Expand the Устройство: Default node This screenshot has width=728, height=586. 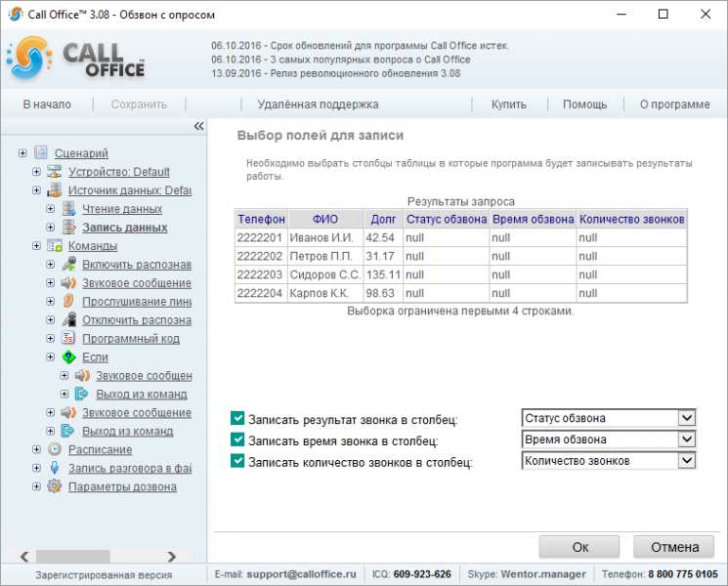37,172
